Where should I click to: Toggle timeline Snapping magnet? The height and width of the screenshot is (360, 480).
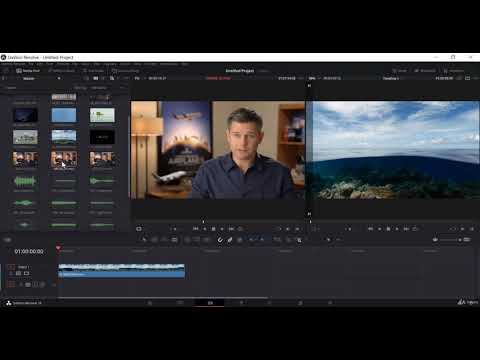point(220,239)
